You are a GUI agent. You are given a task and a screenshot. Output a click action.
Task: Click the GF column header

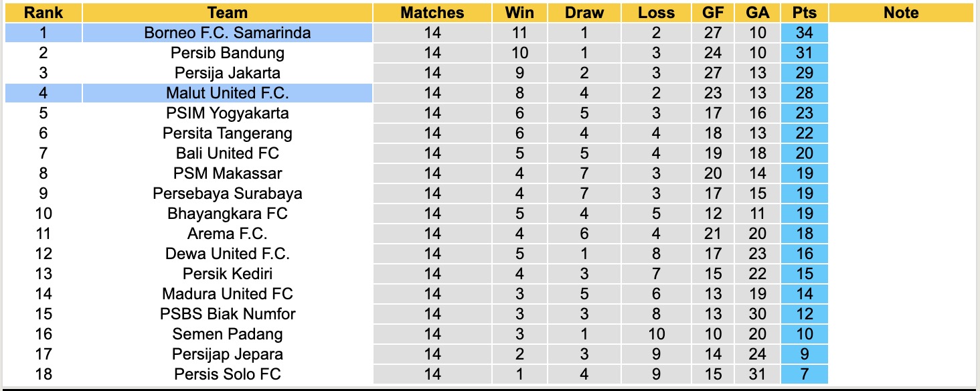713,13
